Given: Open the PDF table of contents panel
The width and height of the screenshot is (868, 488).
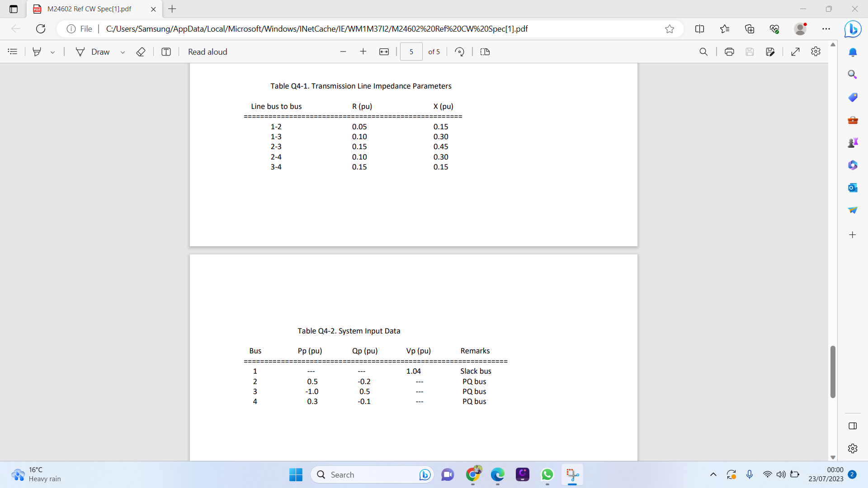Looking at the screenshot, I should point(13,52).
